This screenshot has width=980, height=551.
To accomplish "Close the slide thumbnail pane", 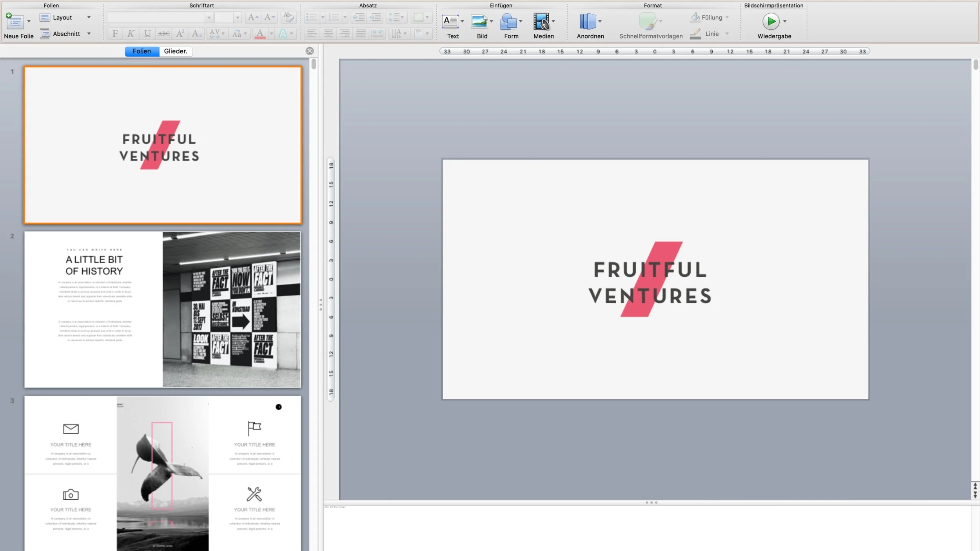I will pos(310,51).
